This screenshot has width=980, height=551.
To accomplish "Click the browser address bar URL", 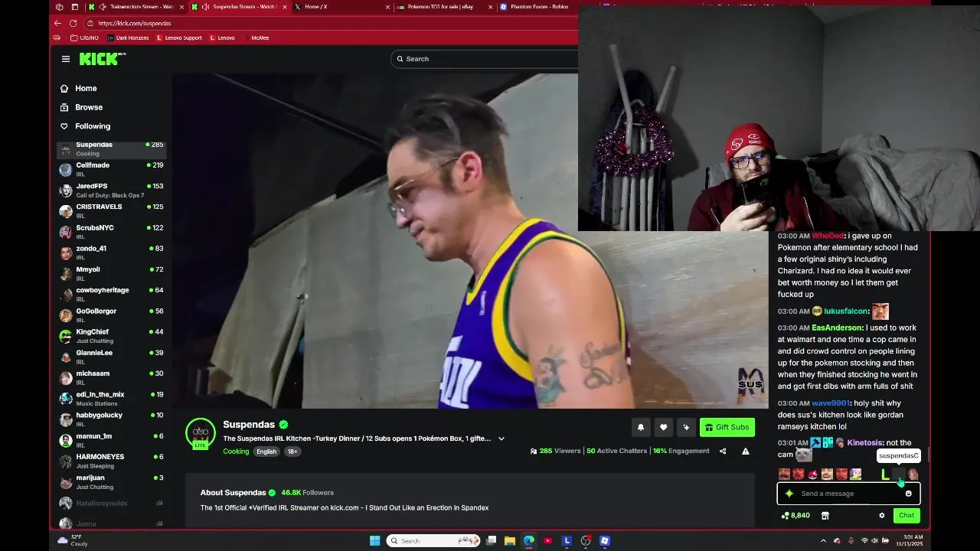I will (x=135, y=23).
